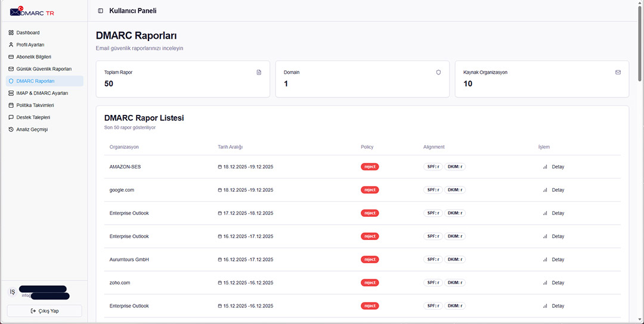Open IMAP & DMARC Ayarları
The image size is (644, 324).
click(x=42, y=93)
